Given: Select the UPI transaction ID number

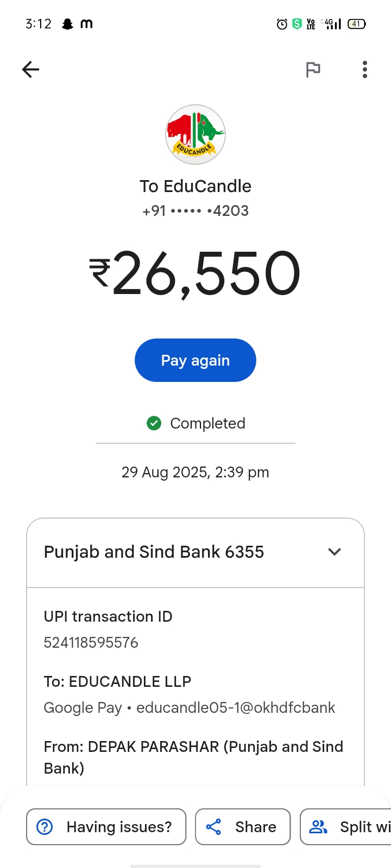Looking at the screenshot, I should (x=91, y=643).
